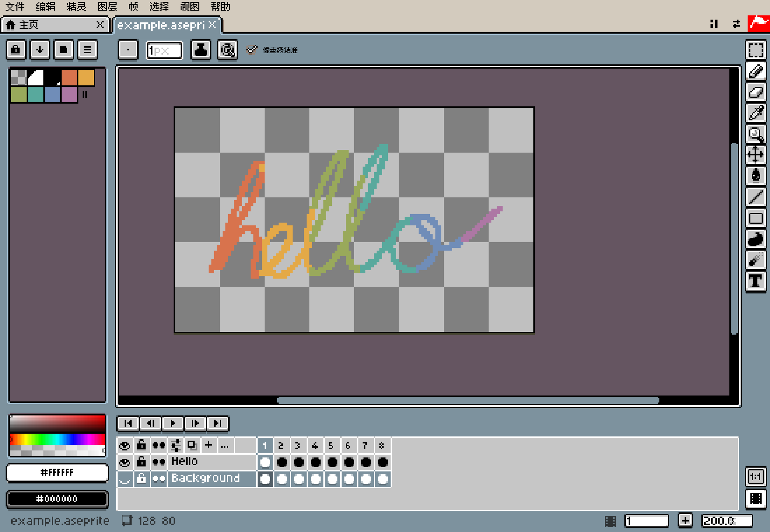Go to first frame button
The image size is (770, 532).
[128, 423]
